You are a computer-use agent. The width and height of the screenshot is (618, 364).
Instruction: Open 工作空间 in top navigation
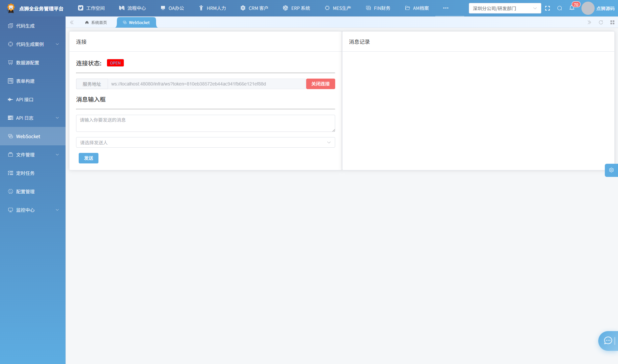(91, 8)
